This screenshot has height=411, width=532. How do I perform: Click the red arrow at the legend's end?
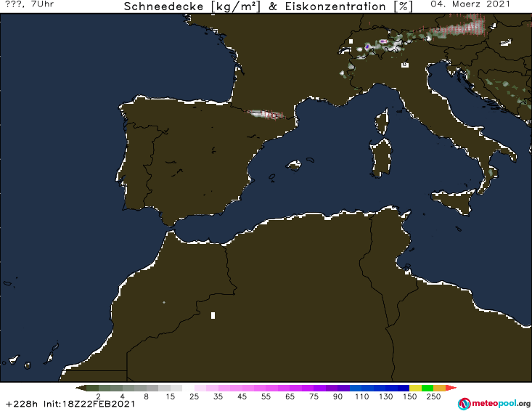click(451, 388)
